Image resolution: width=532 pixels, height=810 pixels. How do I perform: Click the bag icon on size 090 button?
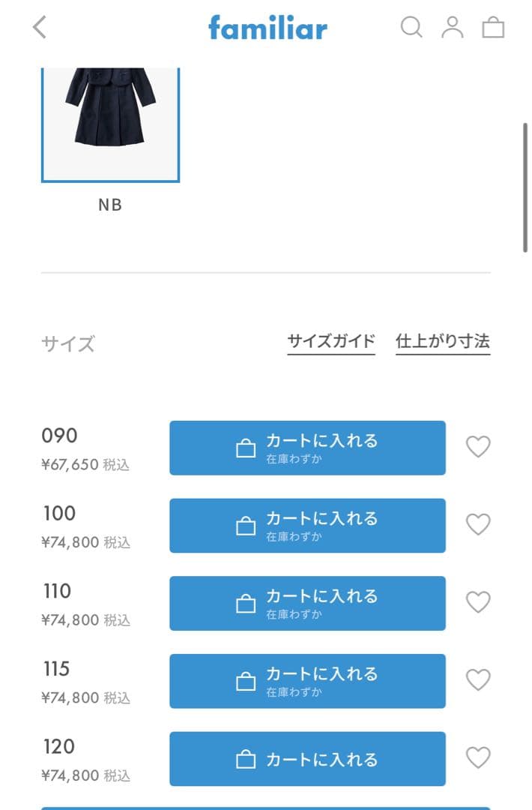pos(246,447)
